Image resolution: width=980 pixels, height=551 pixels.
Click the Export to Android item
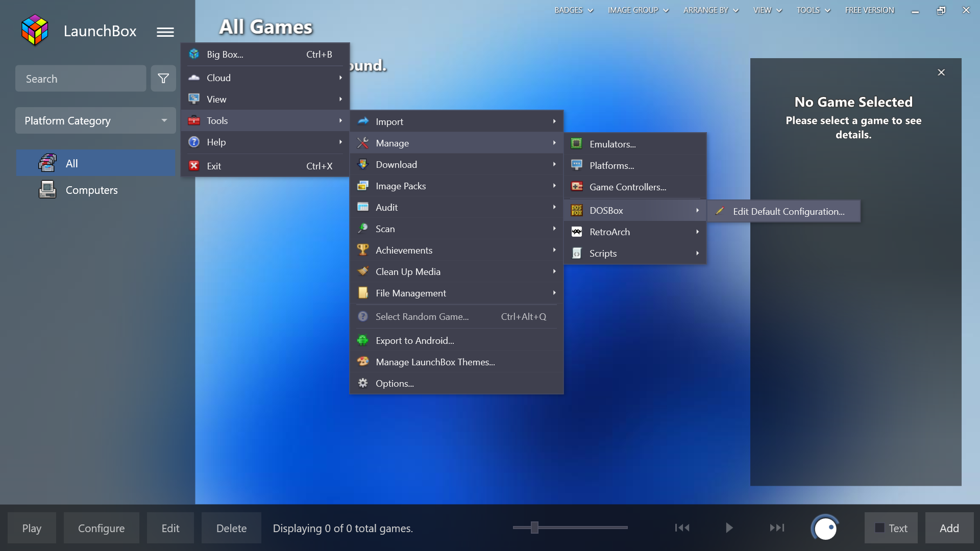click(414, 340)
